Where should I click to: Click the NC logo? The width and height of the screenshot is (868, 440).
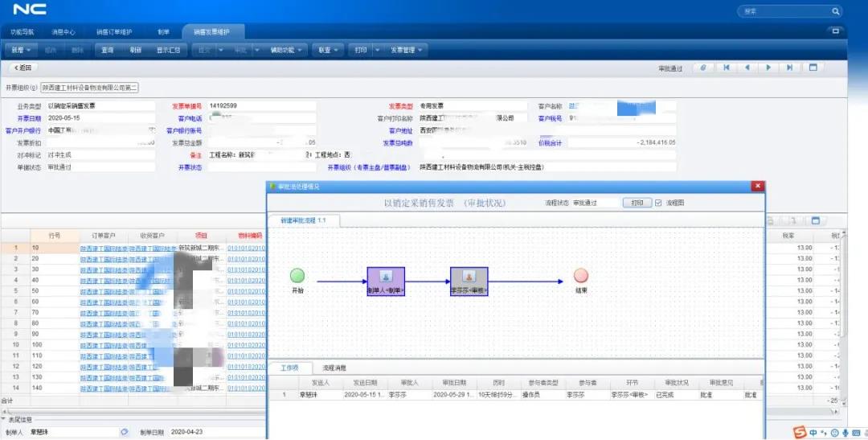30,10
